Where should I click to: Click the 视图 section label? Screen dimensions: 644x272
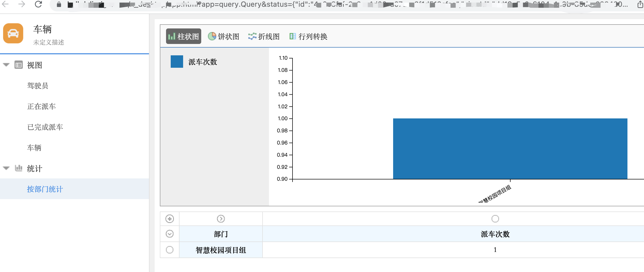tap(35, 65)
